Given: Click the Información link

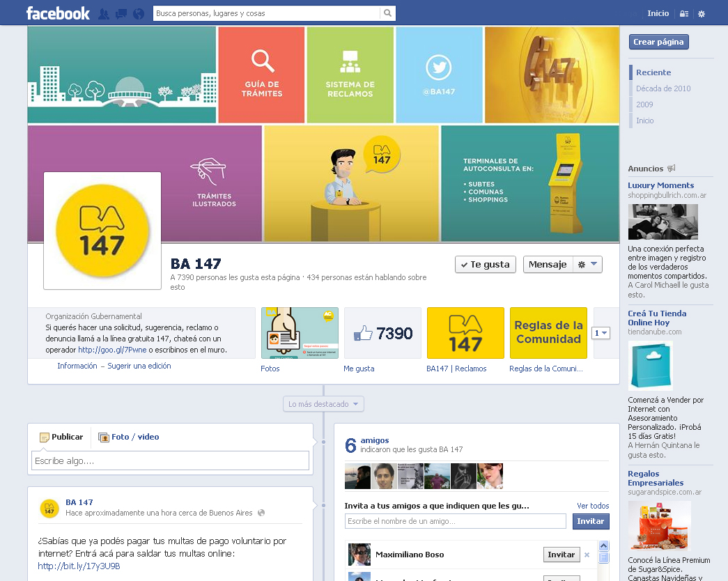Looking at the screenshot, I should tap(77, 366).
